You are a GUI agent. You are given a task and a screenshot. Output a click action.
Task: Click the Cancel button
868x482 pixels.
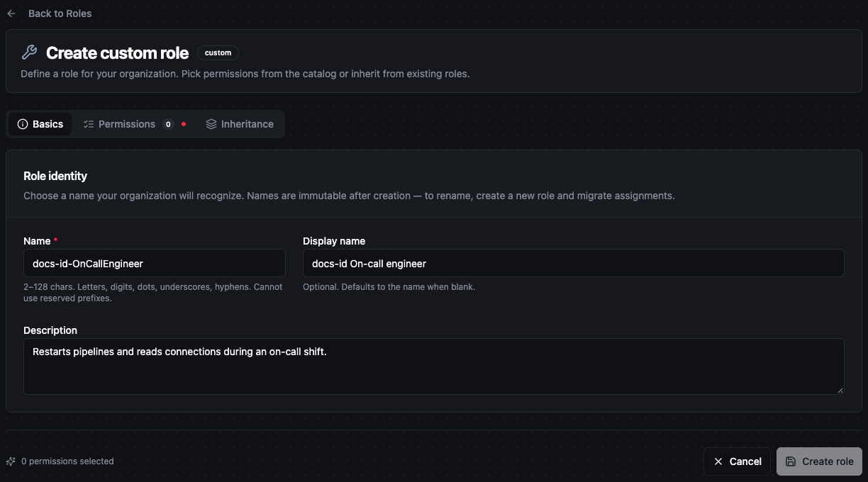tap(737, 461)
